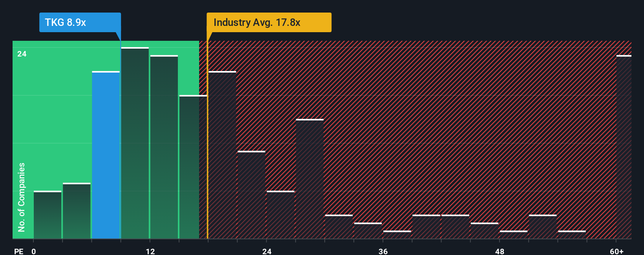Image resolution: width=644 pixels, height=255 pixels.
Task: Click the x-axis label 12
Action: [150, 251]
